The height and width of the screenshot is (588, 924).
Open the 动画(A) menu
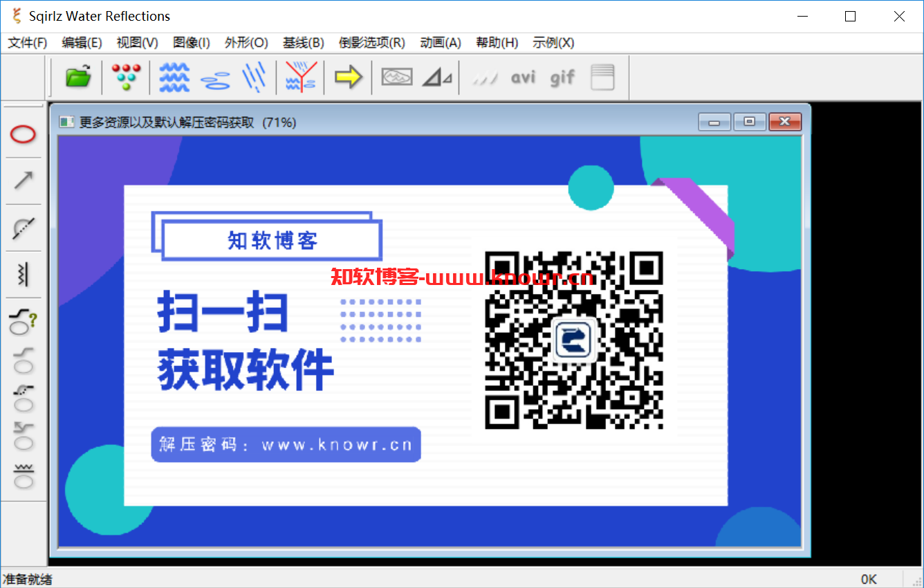(x=441, y=43)
